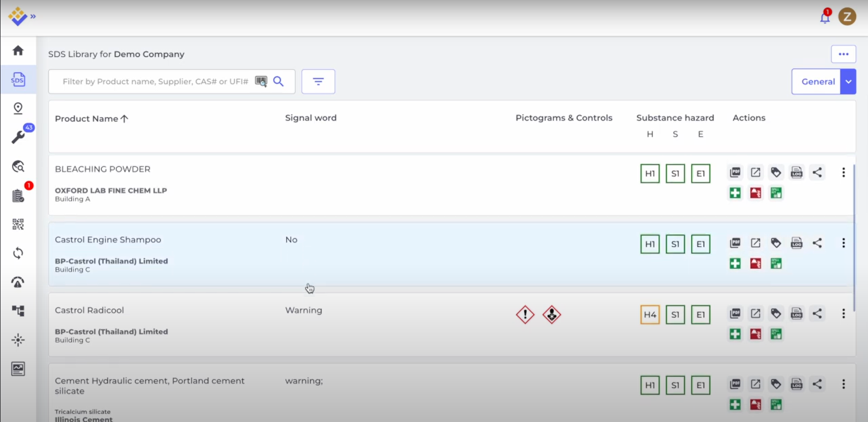The image size is (868, 422).
Task: Click the magnifier search icon
Action: point(279,81)
